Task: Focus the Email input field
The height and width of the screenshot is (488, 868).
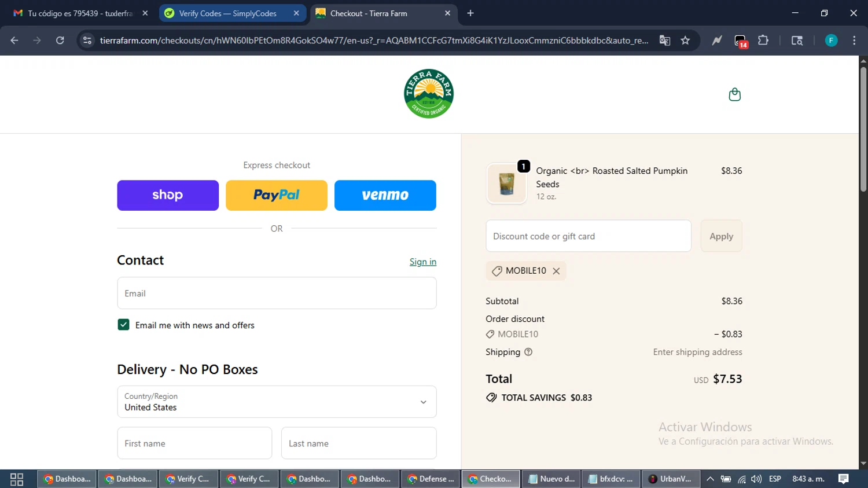Action: tap(277, 293)
